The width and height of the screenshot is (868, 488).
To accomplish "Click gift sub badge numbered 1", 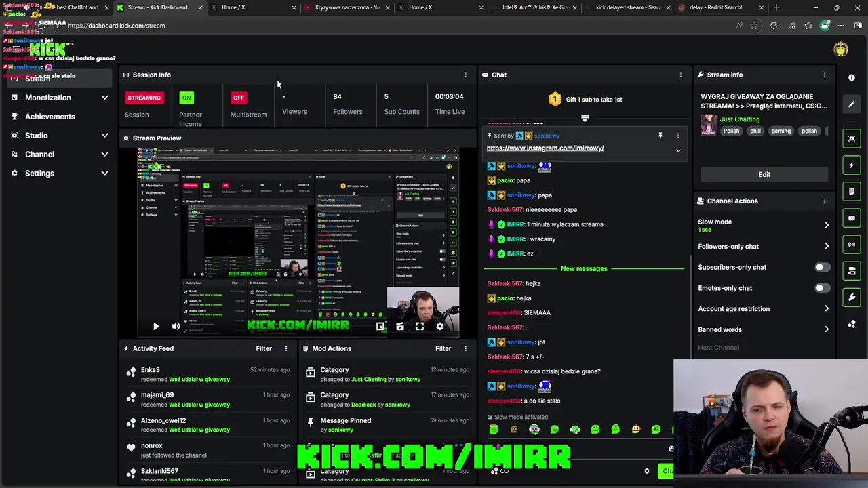I will point(555,99).
